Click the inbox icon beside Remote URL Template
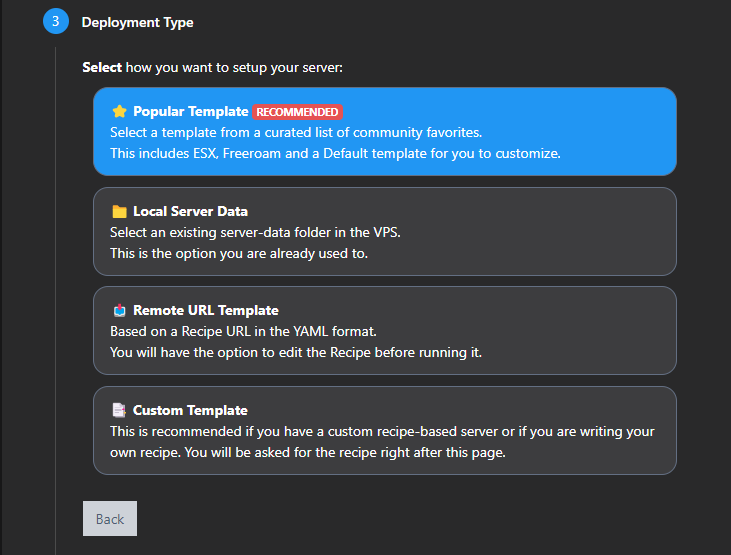Viewport: 731px width, 555px height. coord(119,311)
